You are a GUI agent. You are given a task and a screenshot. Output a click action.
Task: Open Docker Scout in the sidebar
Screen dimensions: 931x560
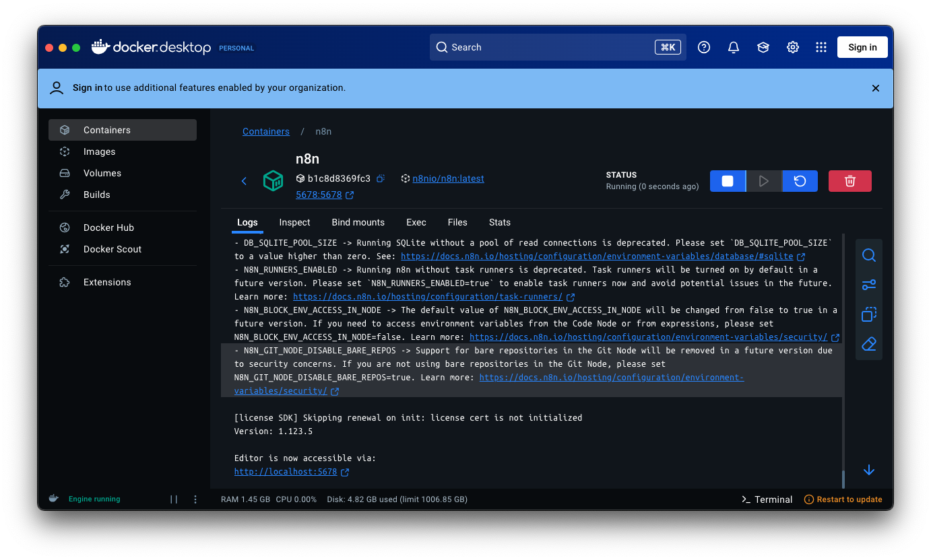click(x=123, y=249)
